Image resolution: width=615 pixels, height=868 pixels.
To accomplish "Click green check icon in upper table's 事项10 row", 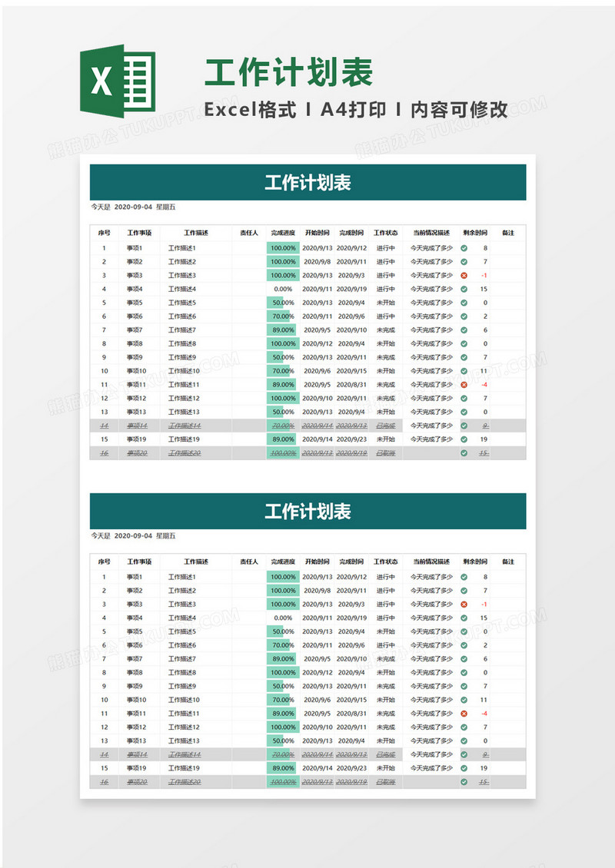I will click(464, 371).
